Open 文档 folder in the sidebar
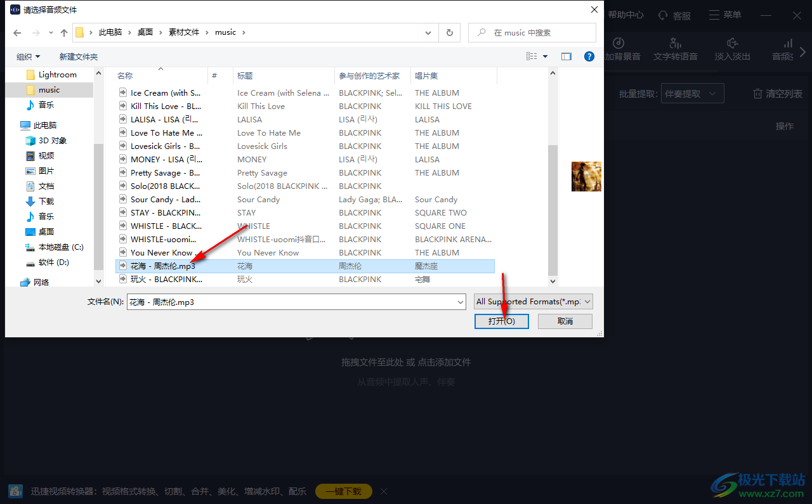The height and width of the screenshot is (504, 812). (x=46, y=186)
